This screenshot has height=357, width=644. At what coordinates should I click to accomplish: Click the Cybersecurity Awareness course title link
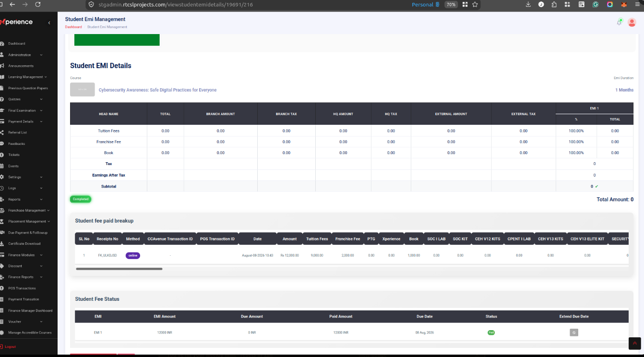tap(157, 90)
